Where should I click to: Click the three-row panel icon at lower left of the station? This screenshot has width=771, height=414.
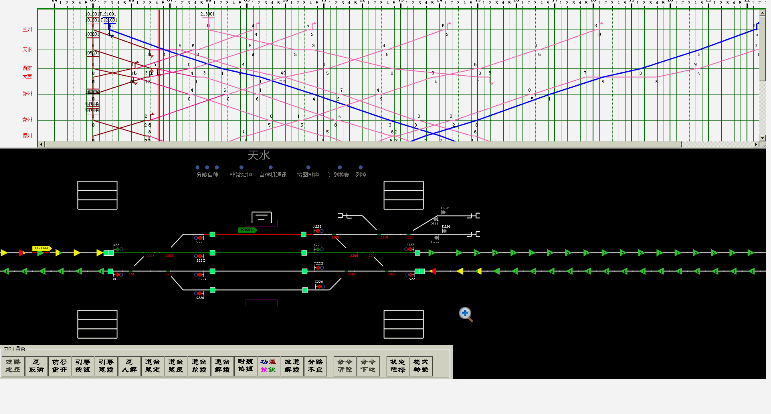point(97,324)
